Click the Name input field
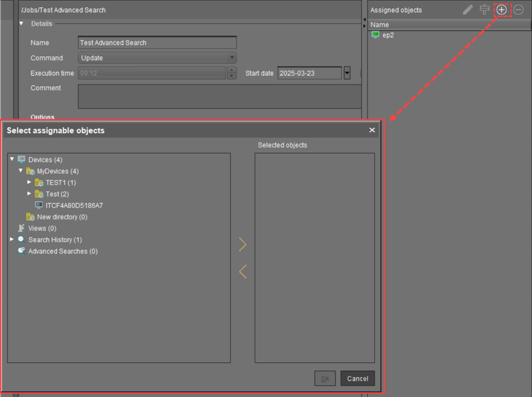Screen dimensions: 532x397 [157, 43]
